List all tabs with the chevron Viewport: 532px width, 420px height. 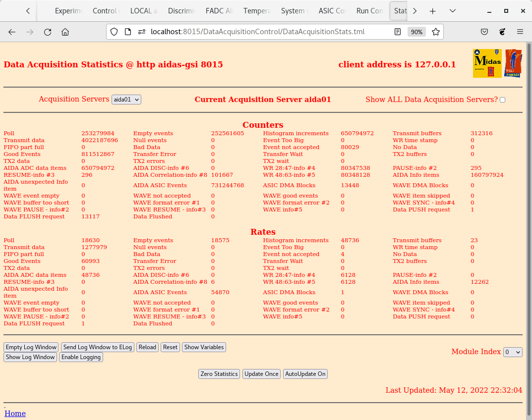pyautogui.click(x=452, y=11)
